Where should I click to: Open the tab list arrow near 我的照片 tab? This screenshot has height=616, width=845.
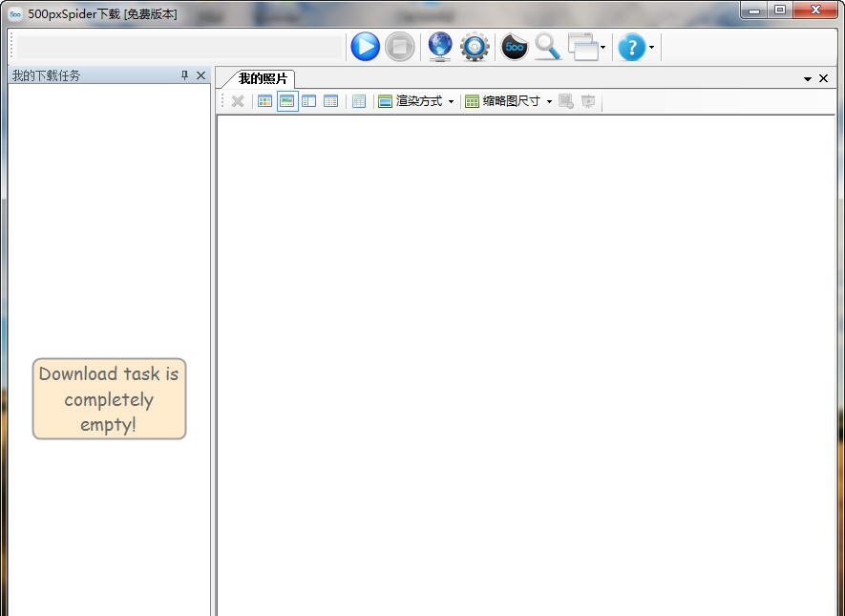807,78
